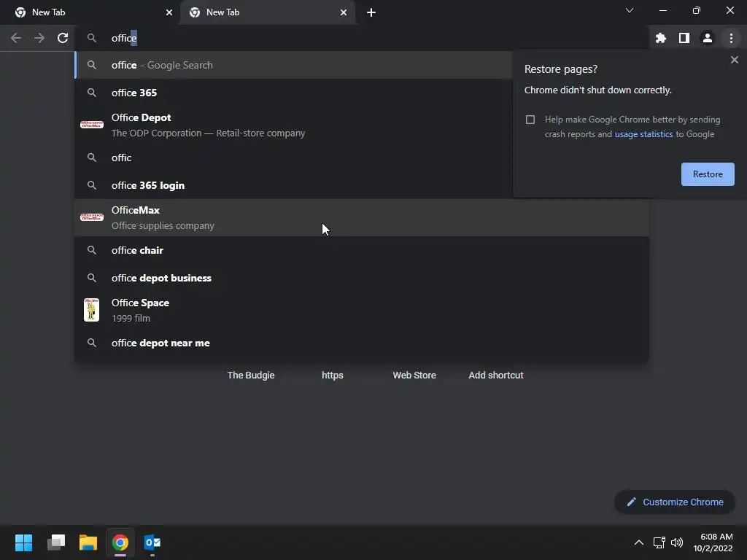Open the https shortcut

pyautogui.click(x=333, y=376)
